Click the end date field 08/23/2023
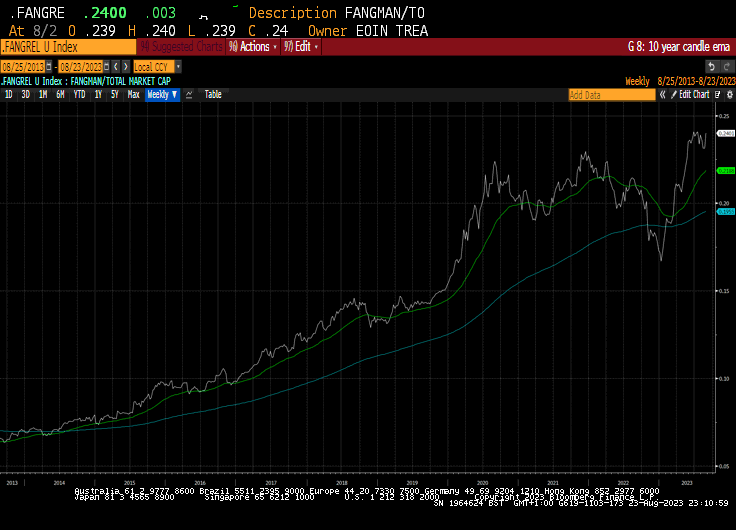 point(81,67)
